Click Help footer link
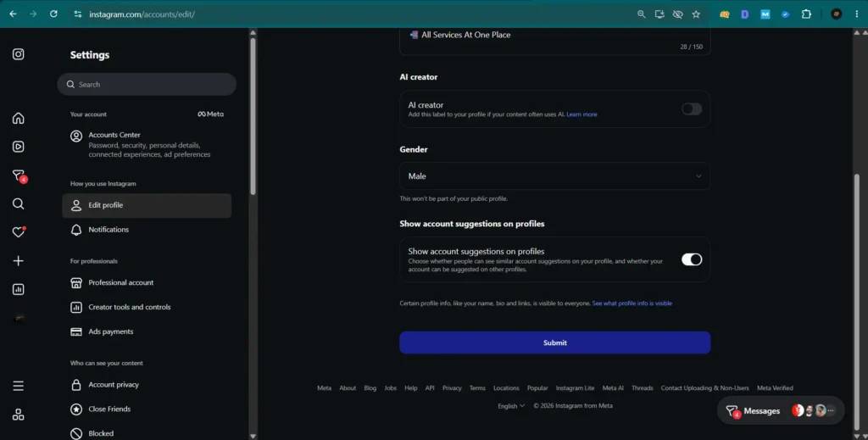 [x=411, y=388]
